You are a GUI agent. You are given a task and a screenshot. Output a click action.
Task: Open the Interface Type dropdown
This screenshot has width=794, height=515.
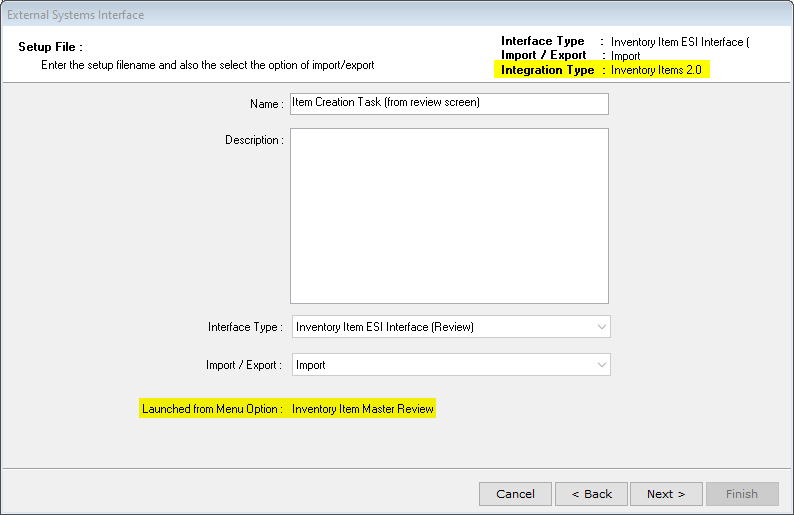[451, 327]
